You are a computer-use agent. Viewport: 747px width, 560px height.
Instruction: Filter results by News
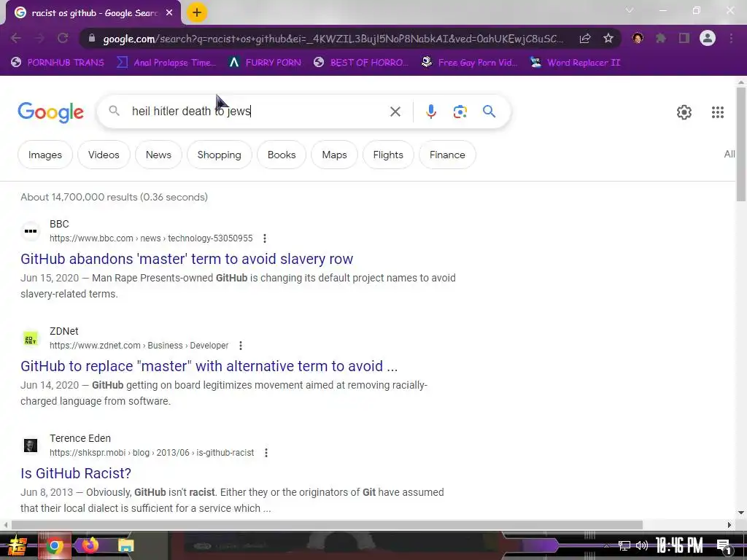pyautogui.click(x=158, y=155)
